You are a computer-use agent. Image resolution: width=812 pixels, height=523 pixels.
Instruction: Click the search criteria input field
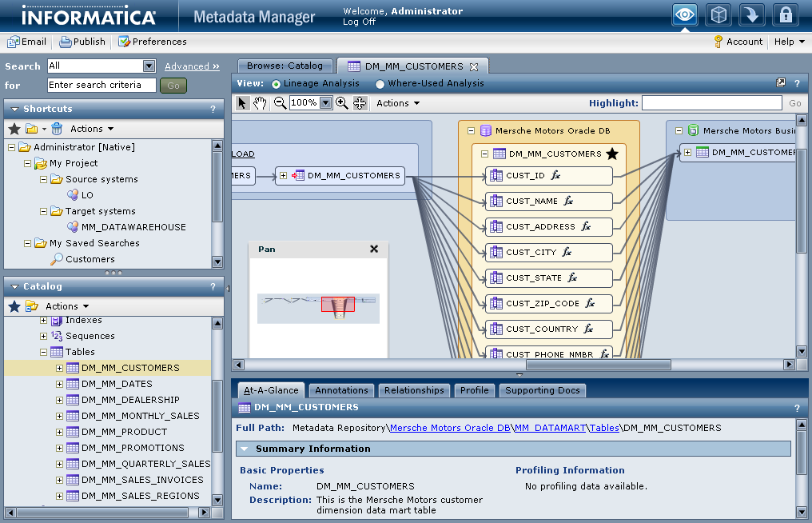pyautogui.click(x=101, y=85)
